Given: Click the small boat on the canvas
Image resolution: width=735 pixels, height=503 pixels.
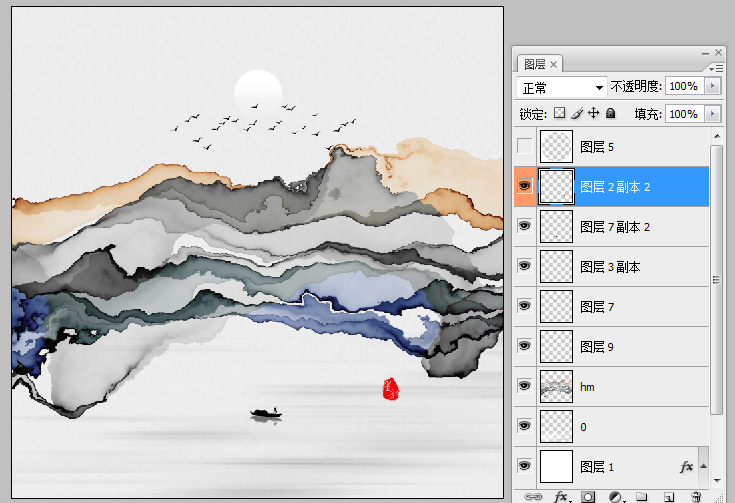Looking at the screenshot, I should point(266,413).
